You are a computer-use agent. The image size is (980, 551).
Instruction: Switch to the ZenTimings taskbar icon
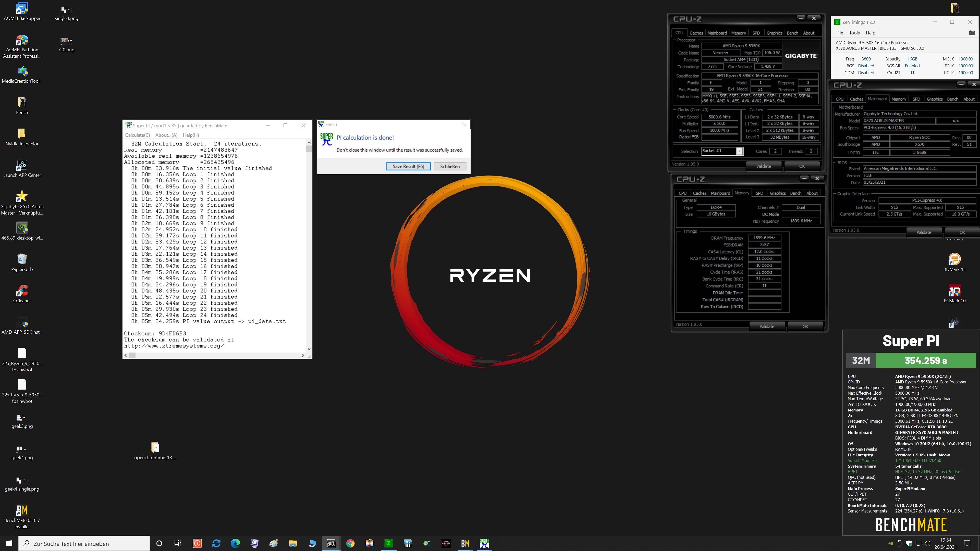point(388,543)
